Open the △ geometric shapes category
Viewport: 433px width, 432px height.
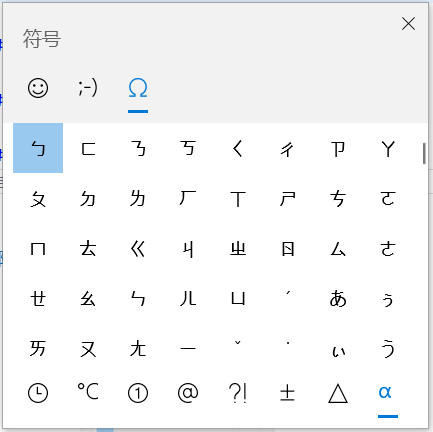coord(338,393)
